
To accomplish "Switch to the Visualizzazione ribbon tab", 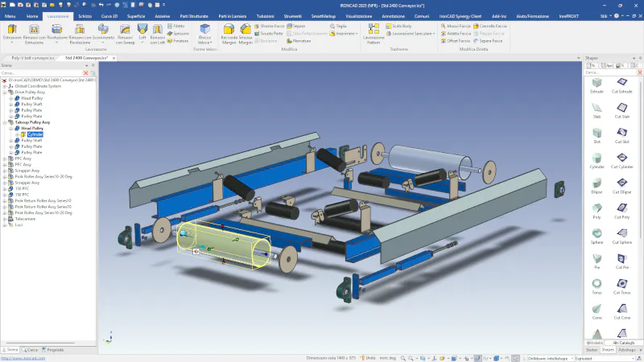I will point(358,15).
